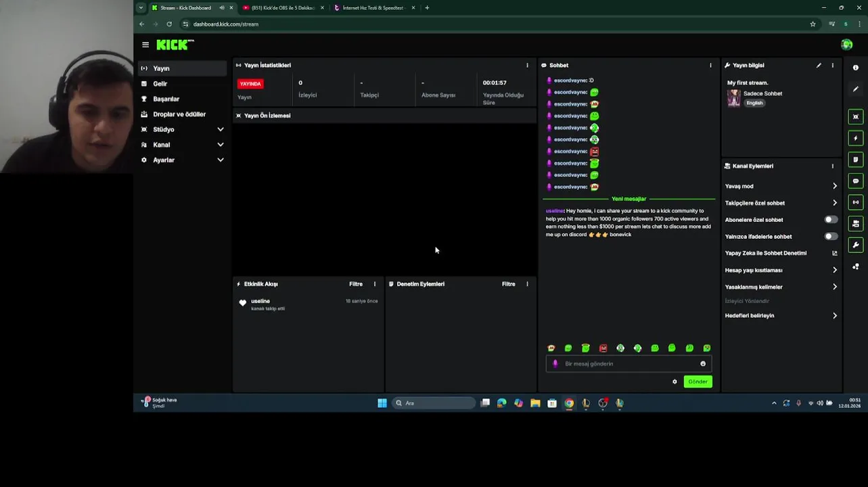Viewport: 868px width, 487px height.
Task: Open Yavaş mod options
Action: tap(781, 186)
